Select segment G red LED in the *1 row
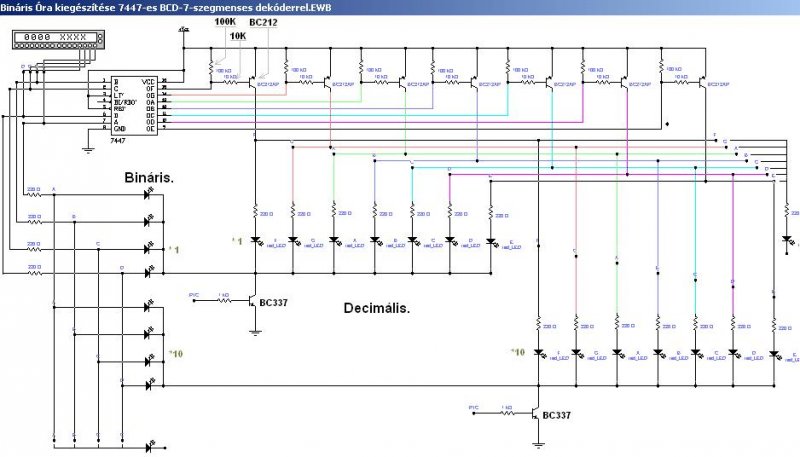This screenshot has height=457, width=800. coord(293,240)
